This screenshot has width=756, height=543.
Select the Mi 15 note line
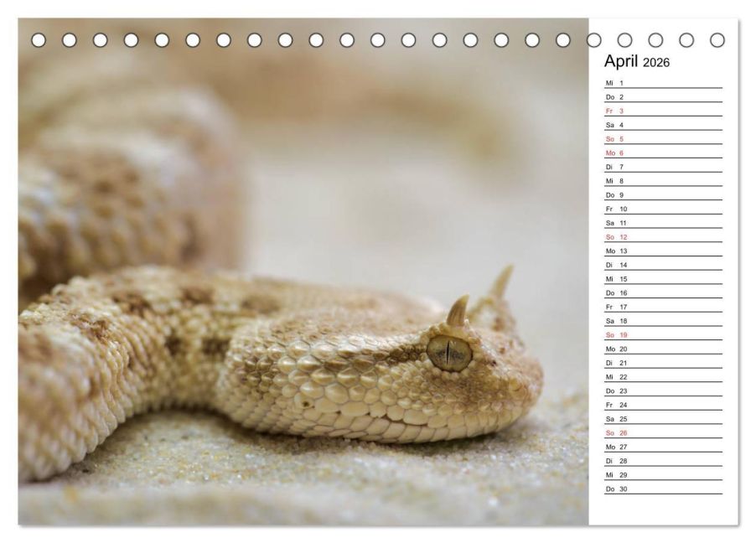tap(662, 279)
